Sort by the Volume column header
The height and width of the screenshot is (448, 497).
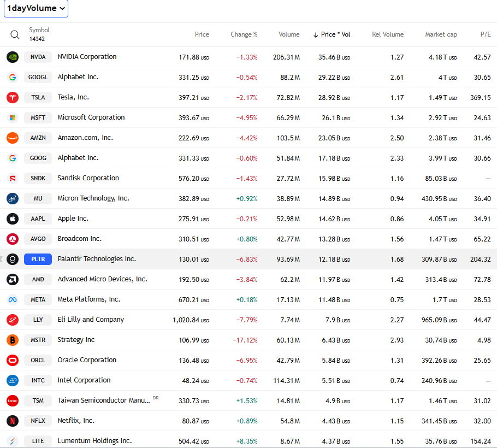click(289, 34)
